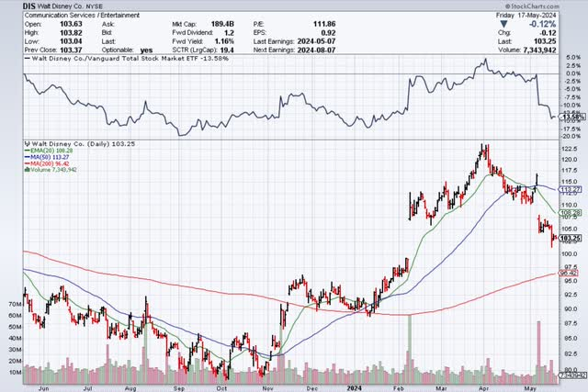Click the Fwd Yield value 1.16%
This screenshot has width=588, height=392.
pyautogui.click(x=224, y=41)
